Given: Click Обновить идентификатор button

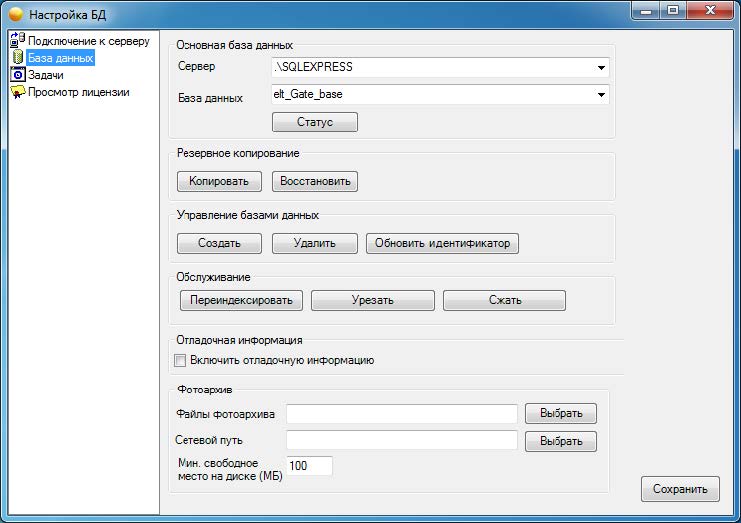Looking at the screenshot, I should (442, 243).
